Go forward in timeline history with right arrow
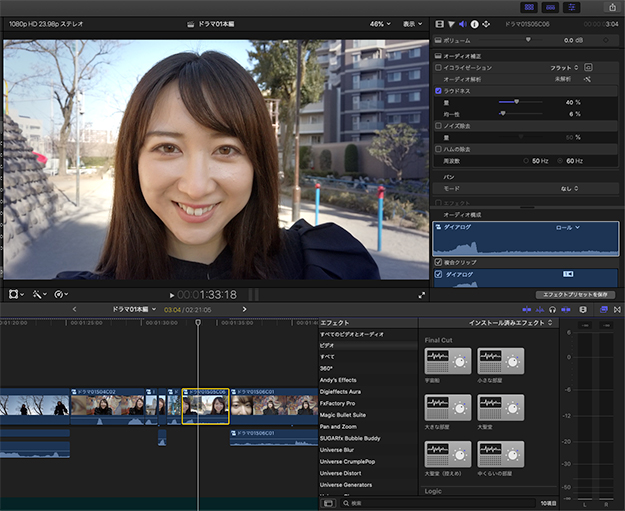The width and height of the screenshot is (625, 511). (x=244, y=309)
